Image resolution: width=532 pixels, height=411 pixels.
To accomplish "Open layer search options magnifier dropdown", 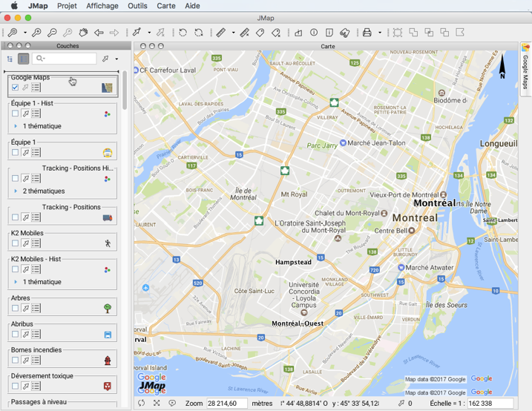I will [x=40, y=59].
